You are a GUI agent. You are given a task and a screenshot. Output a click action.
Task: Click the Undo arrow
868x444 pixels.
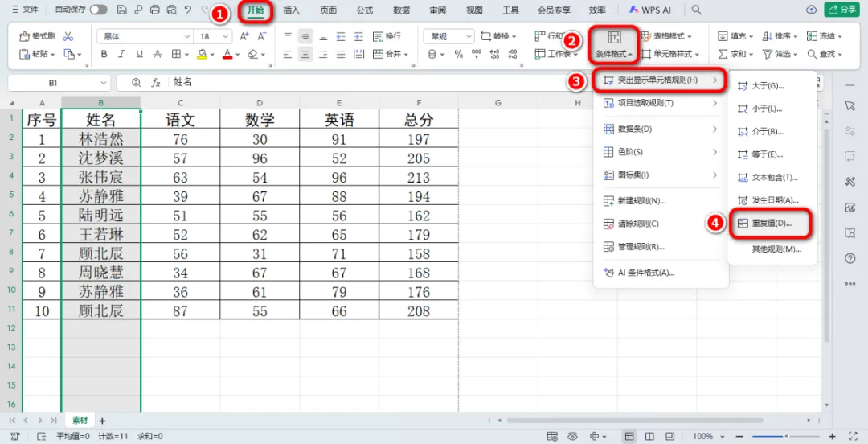188,10
